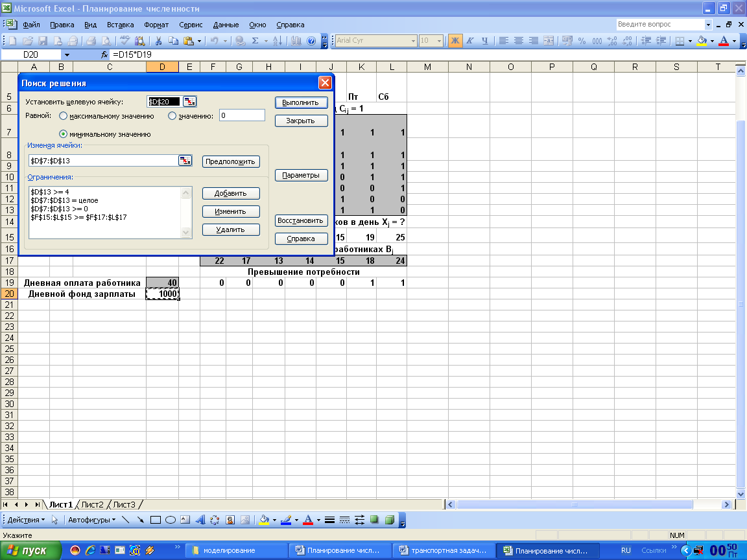Click the Merge and Center icon
Image resolution: width=747 pixels, height=560 pixels.
[549, 41]
